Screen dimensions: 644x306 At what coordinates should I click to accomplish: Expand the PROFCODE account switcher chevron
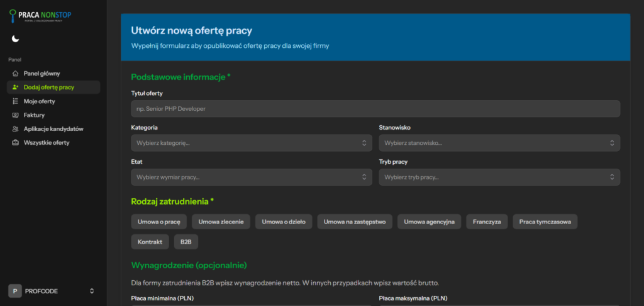point(92,291)
